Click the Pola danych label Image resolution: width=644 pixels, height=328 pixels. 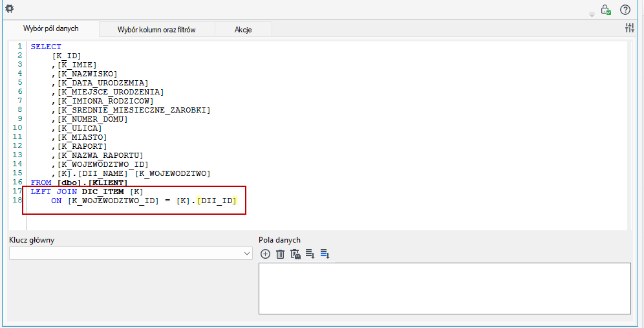(x=280, y=240)
